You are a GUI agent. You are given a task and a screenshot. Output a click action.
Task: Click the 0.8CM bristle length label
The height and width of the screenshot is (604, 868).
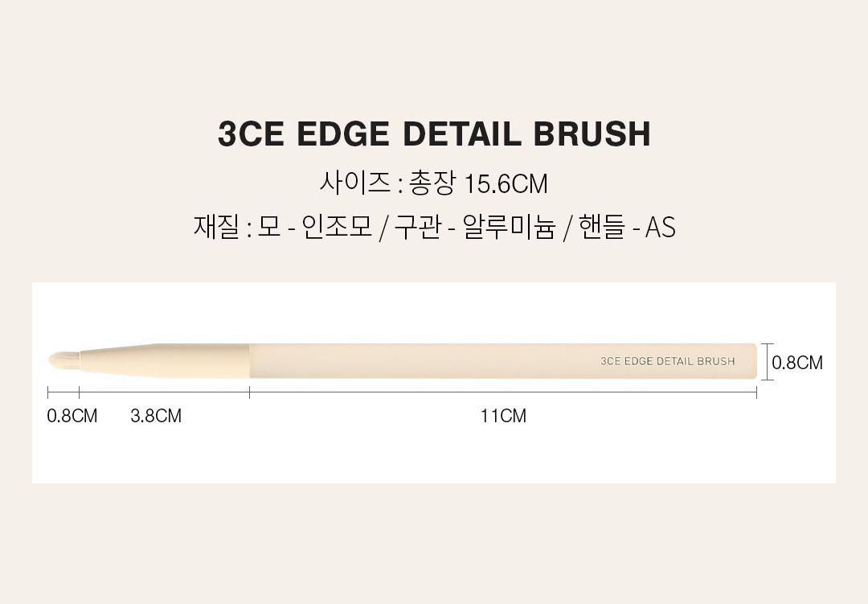(72, 416)
